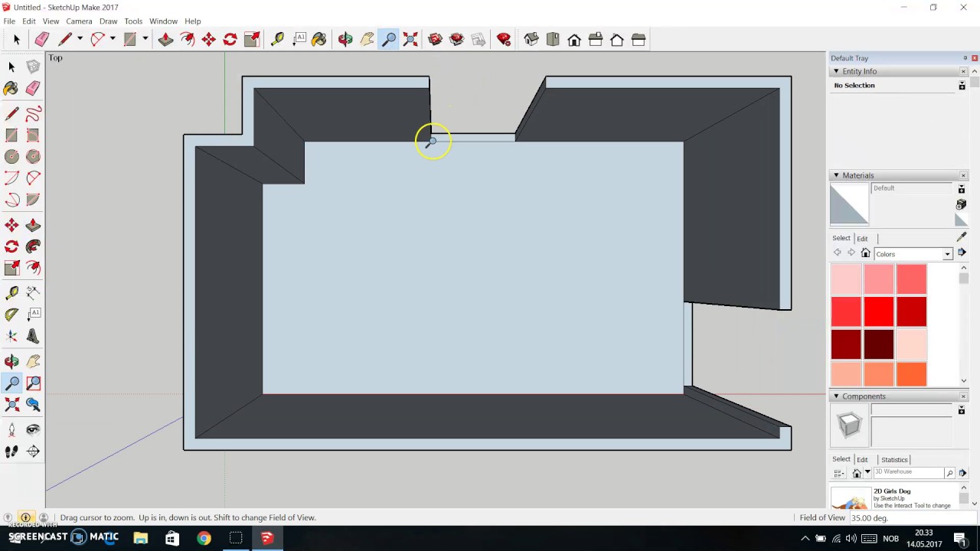Open Google Chrome from the taskbar
This screenshot has height=551, width=980.
pyautogui.click(x=204, y=538)
